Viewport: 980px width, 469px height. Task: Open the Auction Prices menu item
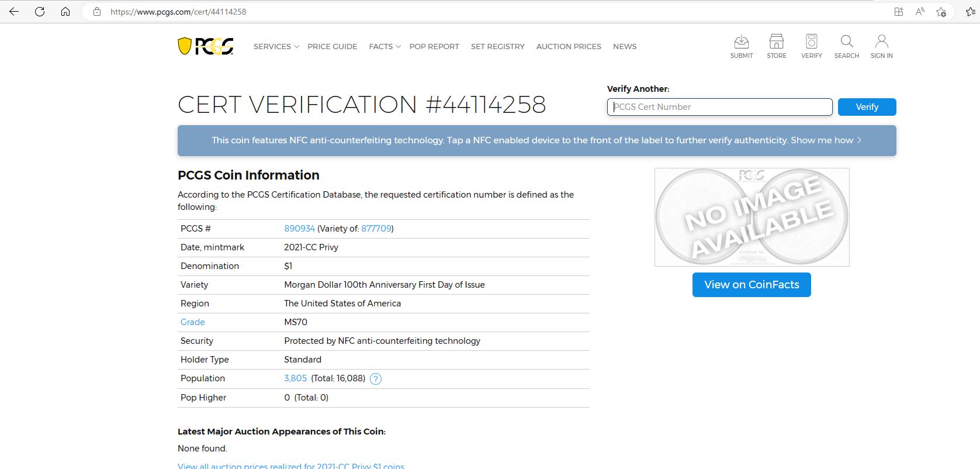click(569, 47)
